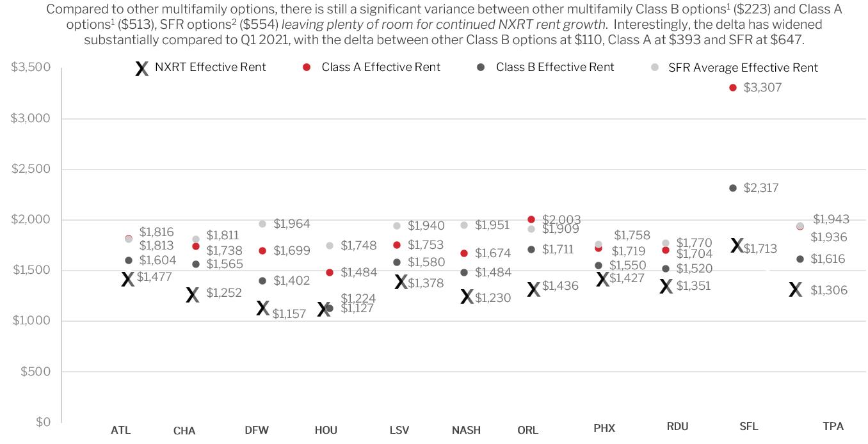Click the ATL NXRT X marker at $1,477

(128, 279)
